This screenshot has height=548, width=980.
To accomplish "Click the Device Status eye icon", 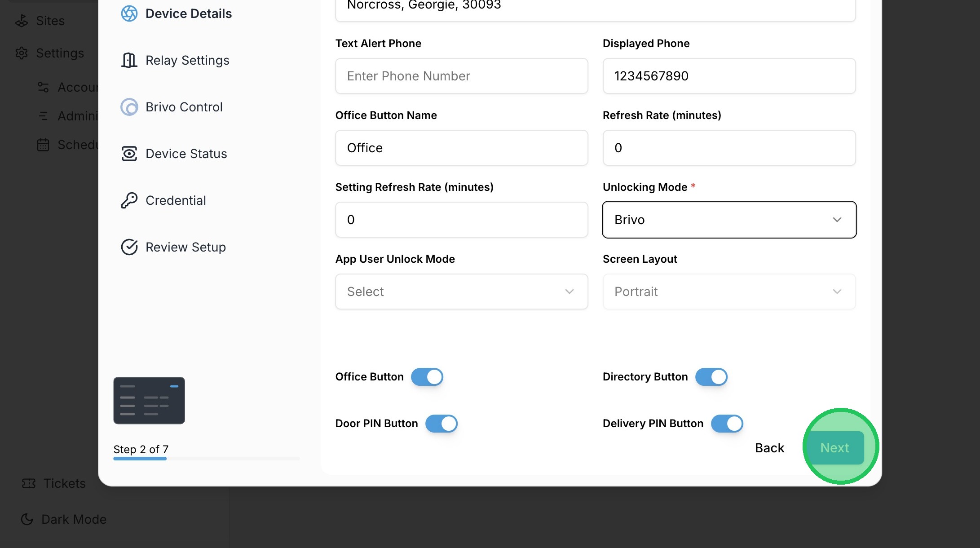I will (129, 154).
